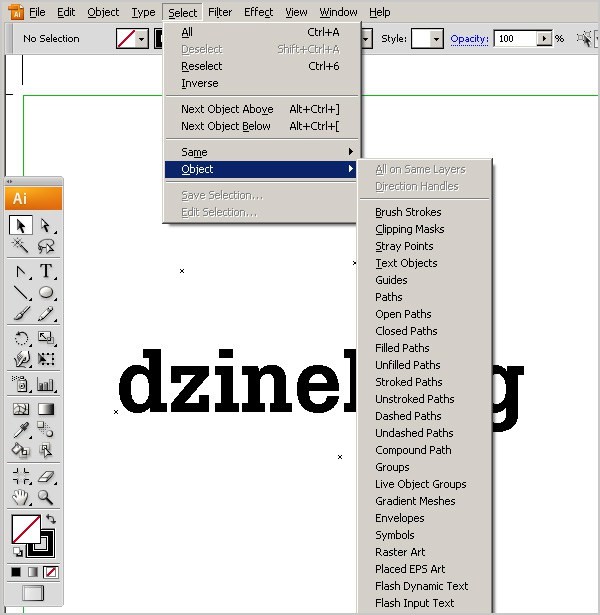This screenshot has height=615, width=600.
Task: Click the Opacity link label
Action: [x=469, y=39]
